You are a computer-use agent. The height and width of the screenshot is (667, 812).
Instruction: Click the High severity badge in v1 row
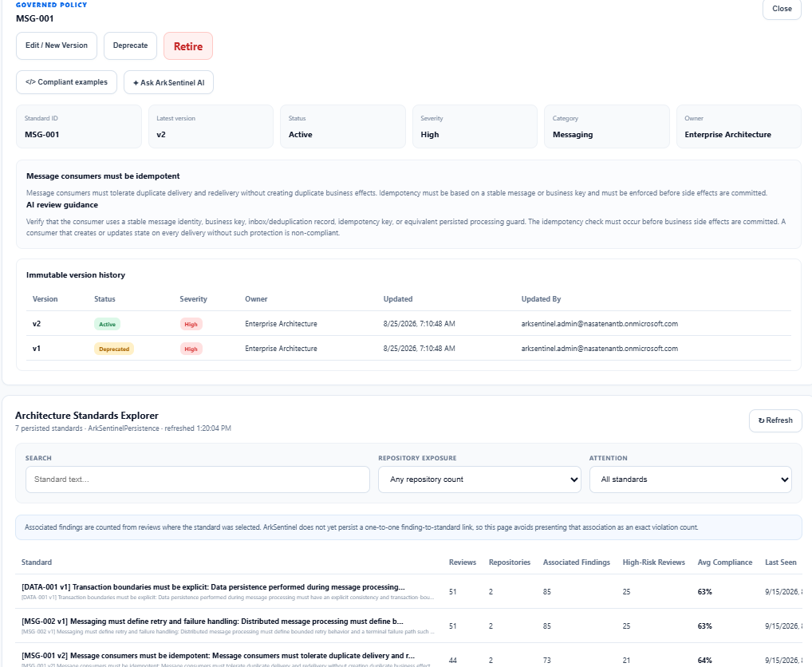(x=191, y=349)
